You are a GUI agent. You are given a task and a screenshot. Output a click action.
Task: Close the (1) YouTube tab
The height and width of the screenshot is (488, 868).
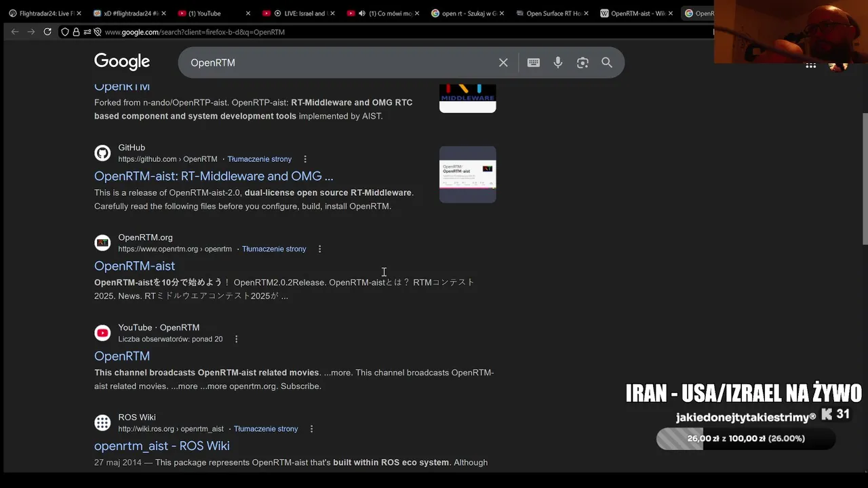[248, 13]
